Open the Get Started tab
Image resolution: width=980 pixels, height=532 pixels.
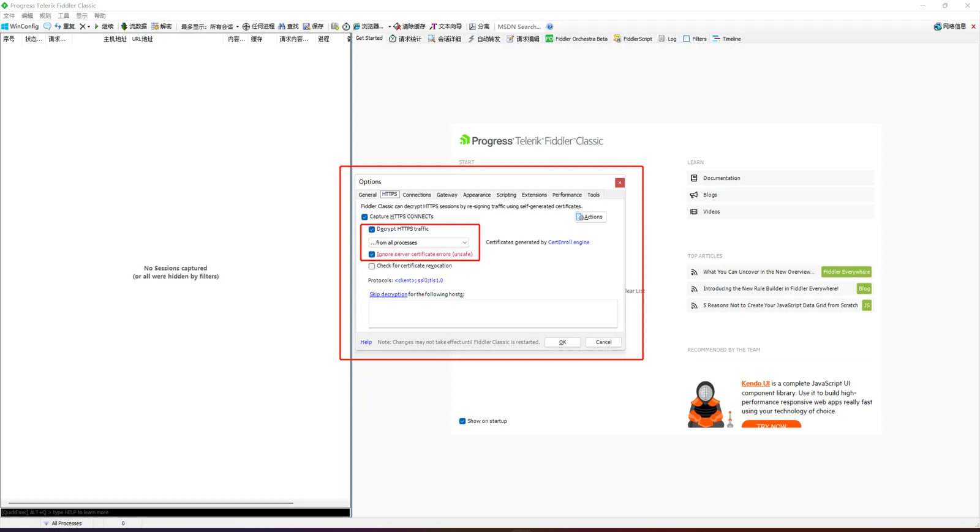point(369,39)
